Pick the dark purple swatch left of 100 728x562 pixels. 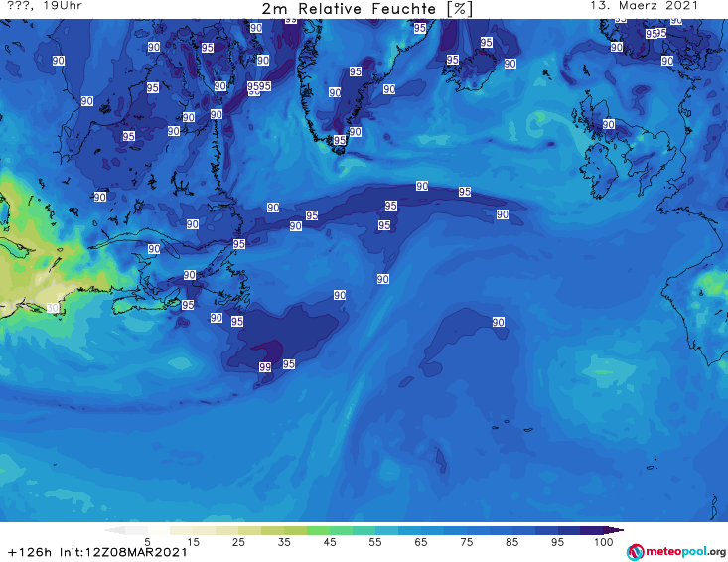[x=592, y=530]
